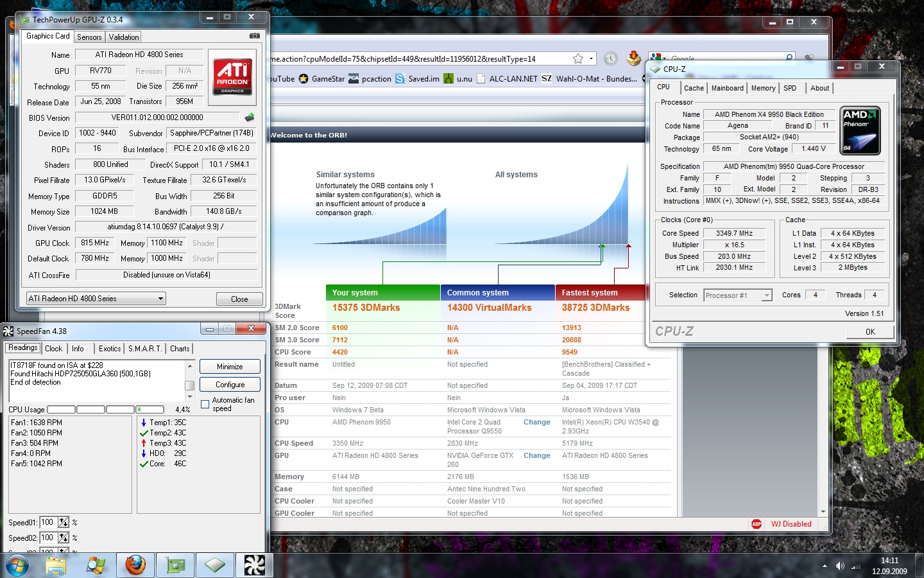Image resolution: width=924 pixels, height=578 pixels.
Task: Open the volume control in the tray
Action: coord(840,566)
